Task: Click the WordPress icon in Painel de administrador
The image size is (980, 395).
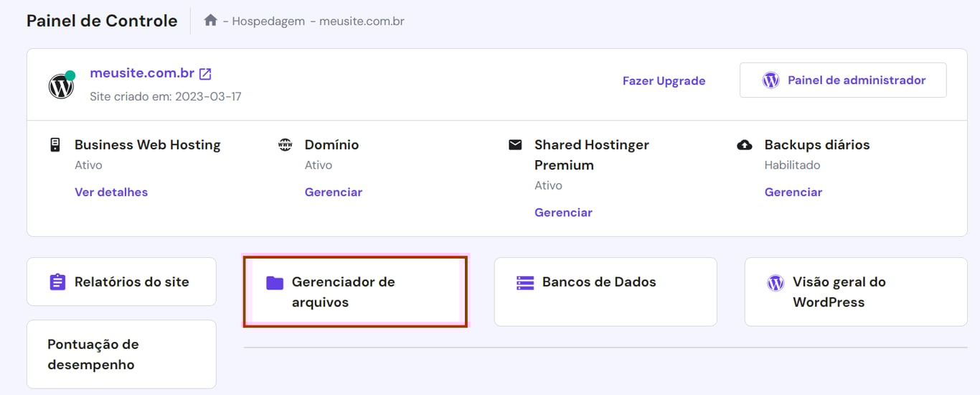Action: 771,80
